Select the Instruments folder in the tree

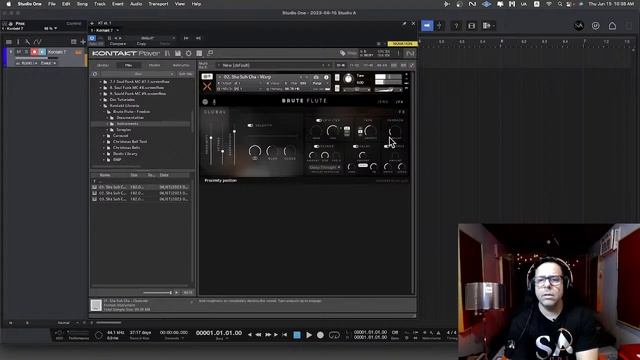click(127, 123)
